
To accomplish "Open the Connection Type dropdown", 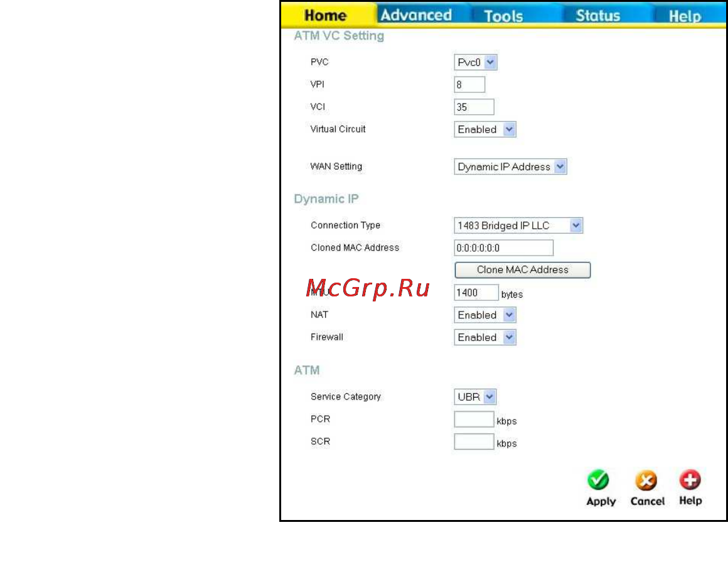I will pyautogui.click(x=518, y=225).
